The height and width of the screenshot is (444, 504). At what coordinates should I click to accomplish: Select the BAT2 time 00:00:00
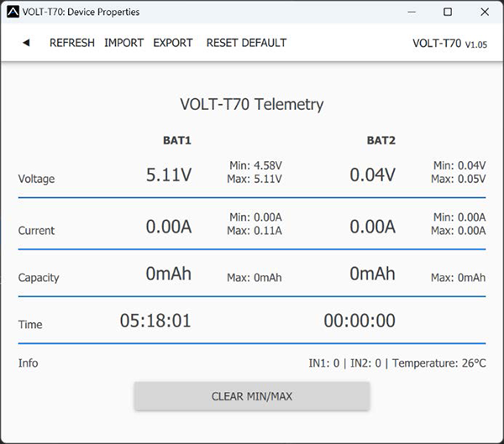(360, 321)
